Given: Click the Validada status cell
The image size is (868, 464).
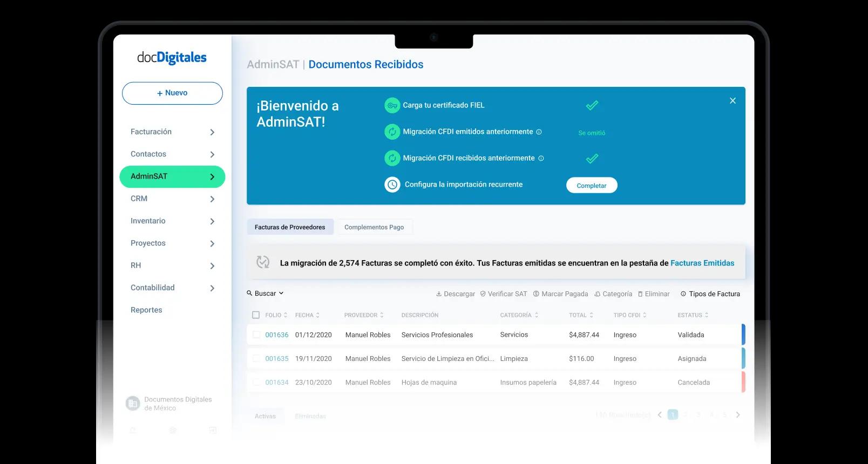Looking at the screenshot, I should click(691, 335).
